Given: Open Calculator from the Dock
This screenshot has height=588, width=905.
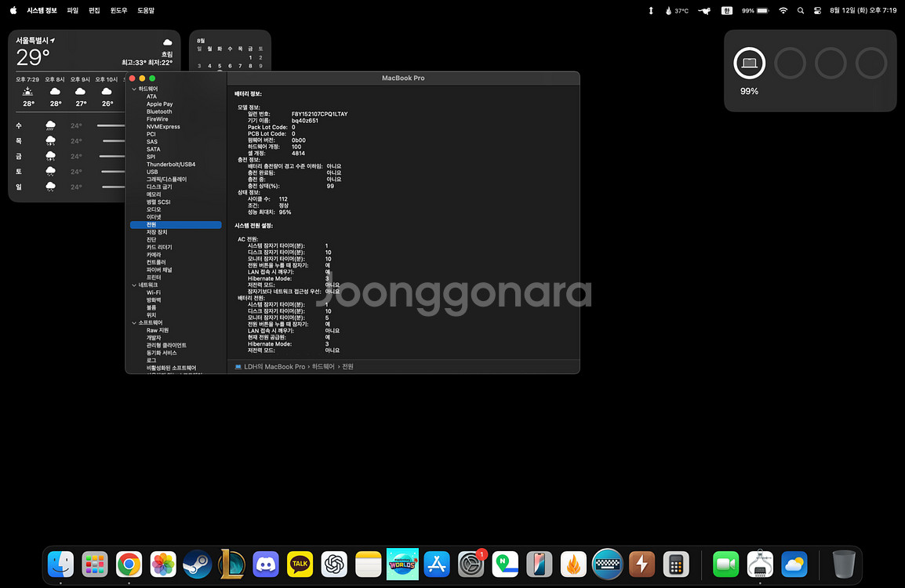Looking at the screenshot, I should coord(676,564).
